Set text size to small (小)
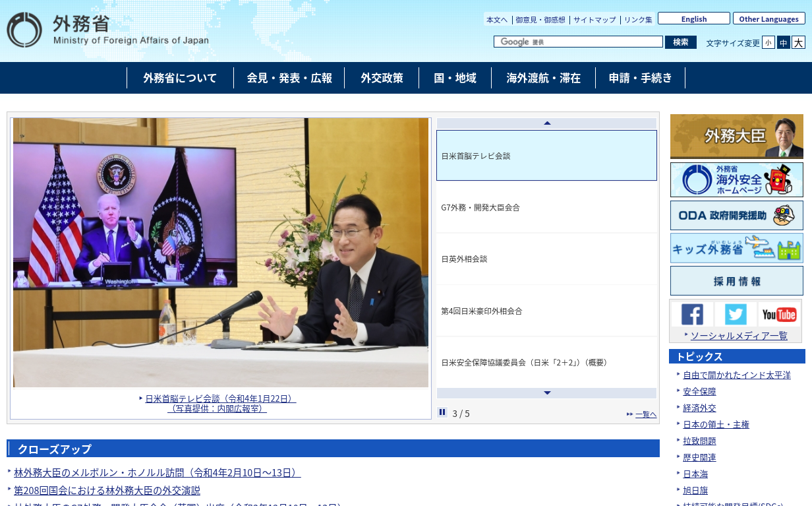The width and height of the screenshot is (812, 506). coord(768,42)
